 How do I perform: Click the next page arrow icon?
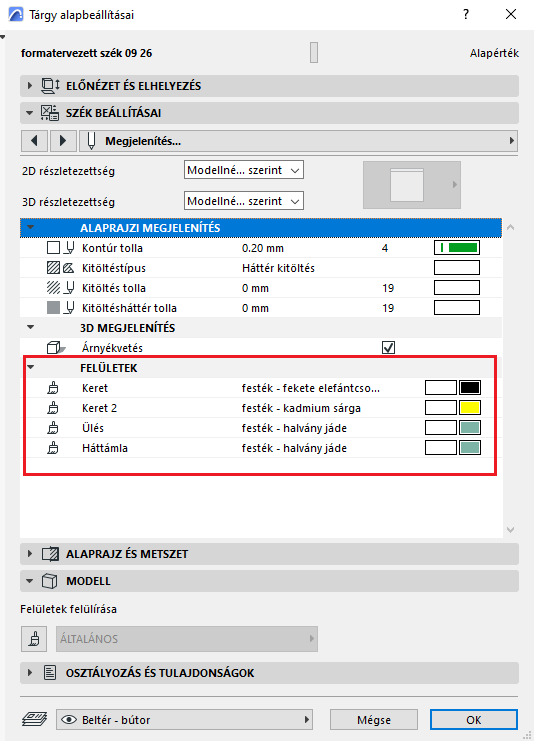(63, 141)
